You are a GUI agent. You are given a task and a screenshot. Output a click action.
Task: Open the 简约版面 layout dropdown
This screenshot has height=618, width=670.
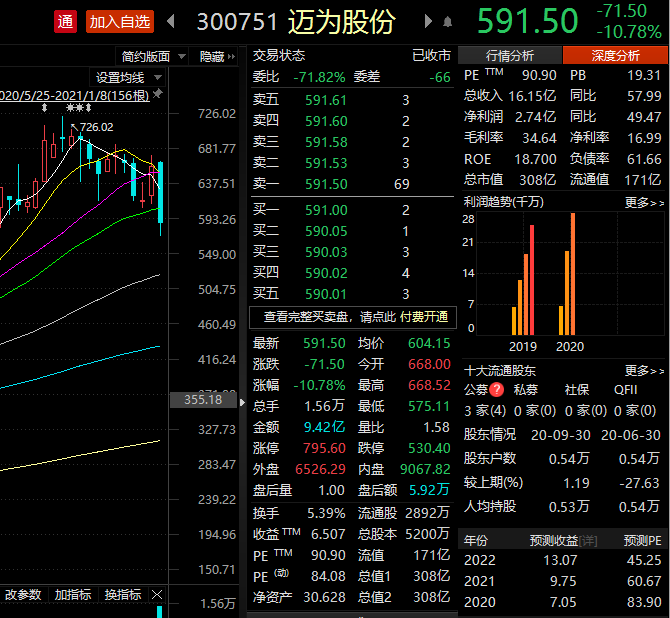point(153,56)
